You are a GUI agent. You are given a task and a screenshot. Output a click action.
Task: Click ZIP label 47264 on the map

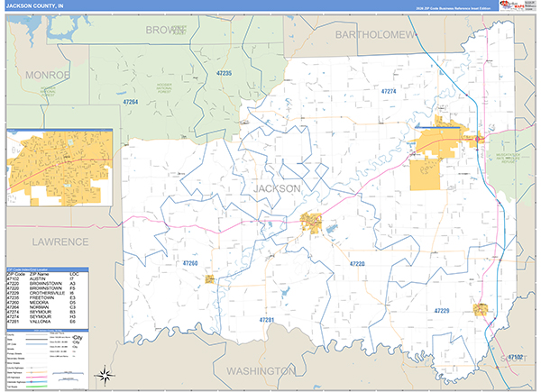(x=131, y=102)
